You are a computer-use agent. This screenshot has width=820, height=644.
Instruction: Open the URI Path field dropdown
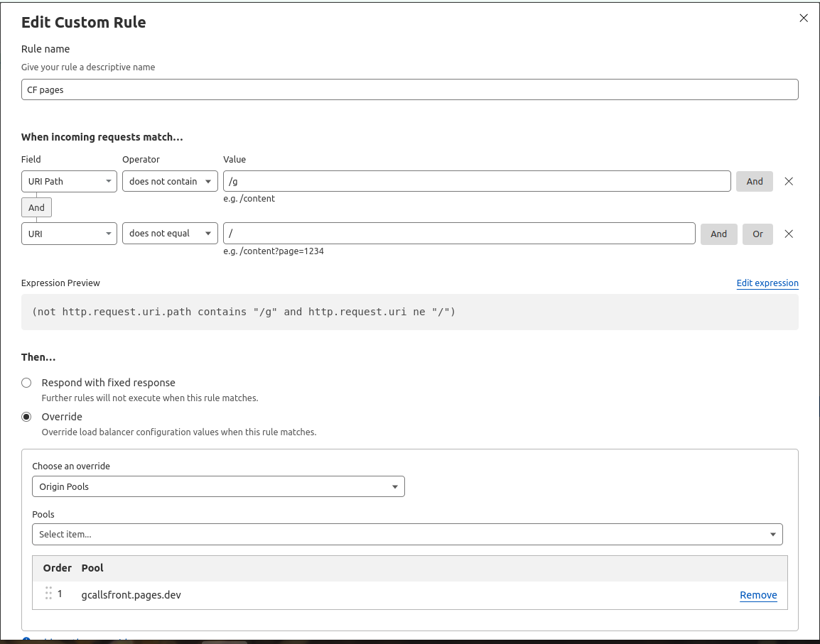[x=69, y=181]
